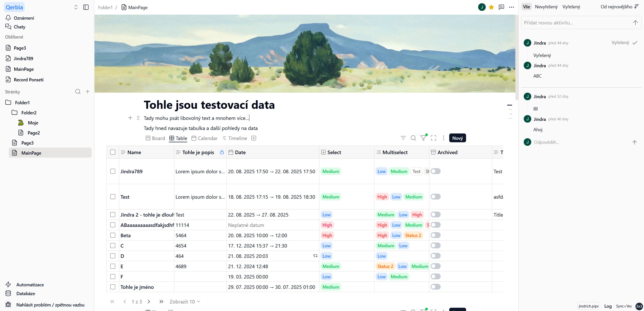Switch to the Calendar view tab
This screenshot has width=644, height=311.
coord(204,138)
